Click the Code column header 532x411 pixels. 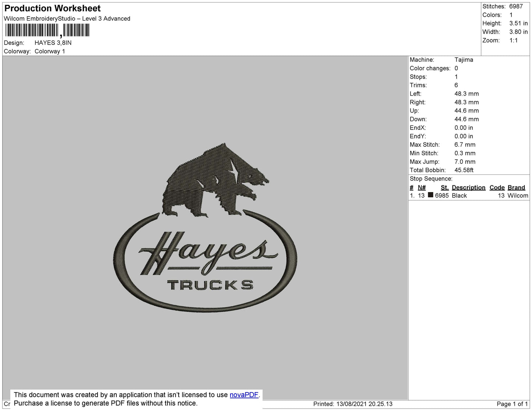pyautogui.click(x=497, y=187)
